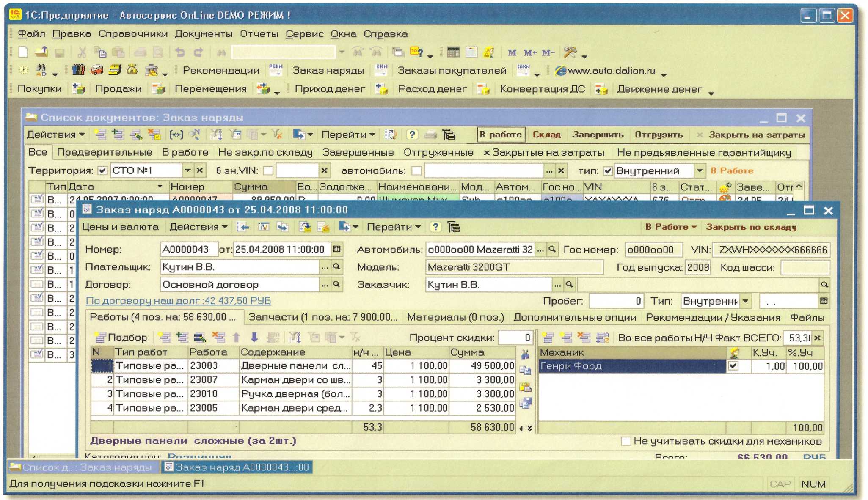Click the magnifier icon next to Плательщик field

[x=337, y=267]
